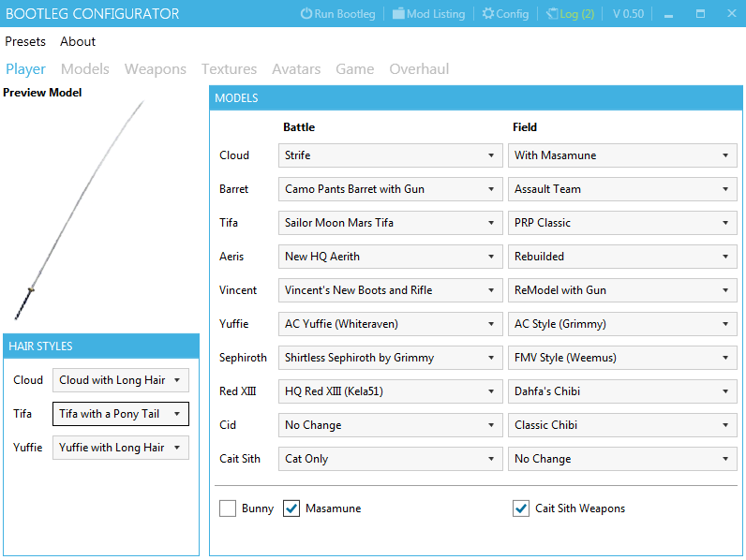Open Aeris field dropdown (Rebuilded)

point(622,257)
